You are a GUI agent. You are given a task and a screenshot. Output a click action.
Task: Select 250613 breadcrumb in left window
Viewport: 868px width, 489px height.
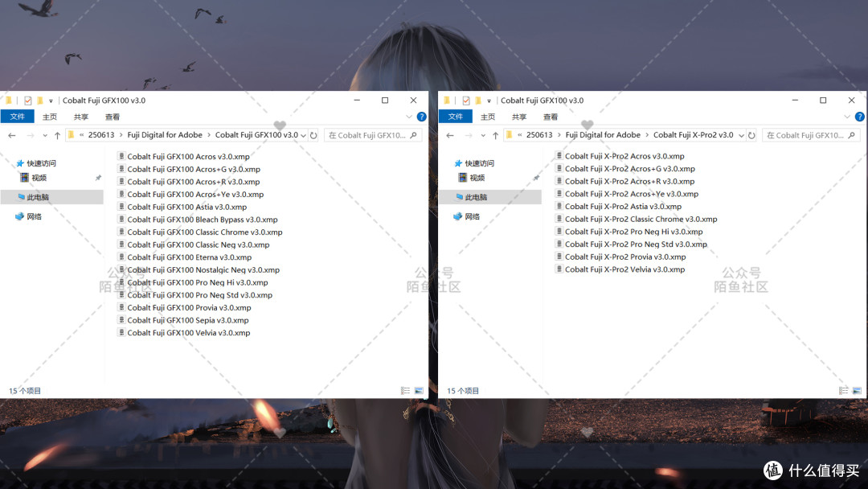pyautogui.click(x=101, y=134)
